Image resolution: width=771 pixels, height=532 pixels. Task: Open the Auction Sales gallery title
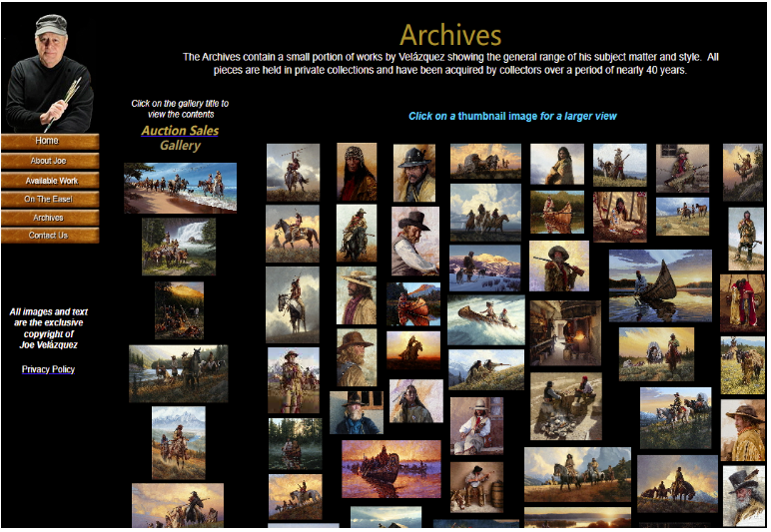(x=180, y=131)
